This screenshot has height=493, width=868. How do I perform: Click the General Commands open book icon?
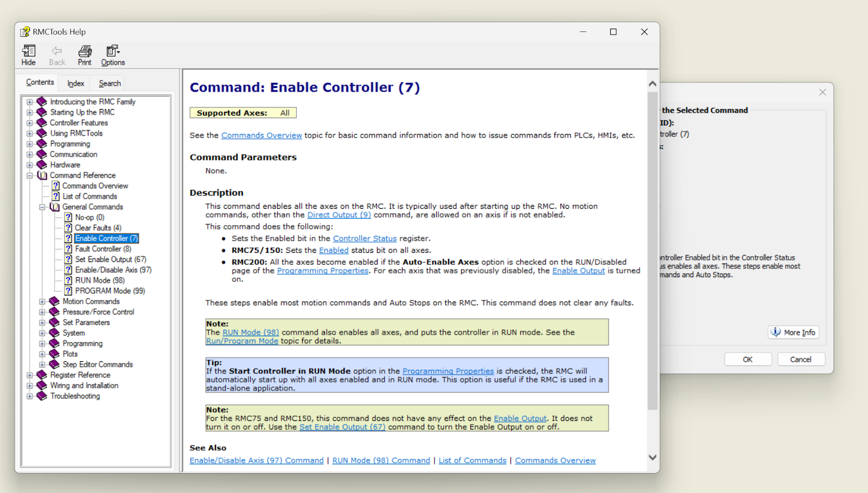[54, 207]
